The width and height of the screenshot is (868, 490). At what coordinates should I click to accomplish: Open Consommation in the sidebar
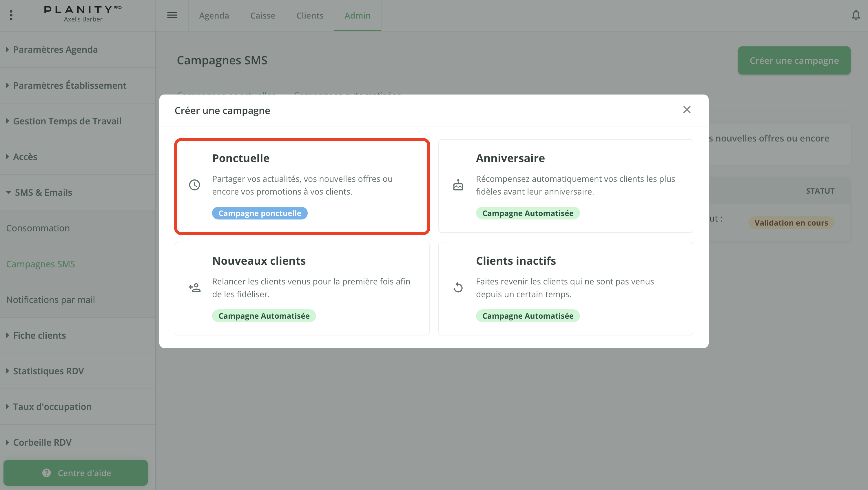(38, 228)
